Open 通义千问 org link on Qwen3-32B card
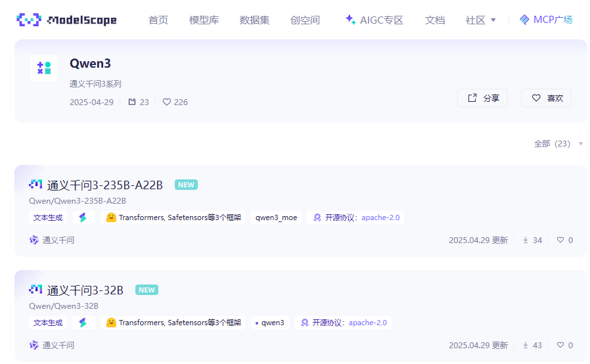The image size is (590, 364). coord(58,345)
